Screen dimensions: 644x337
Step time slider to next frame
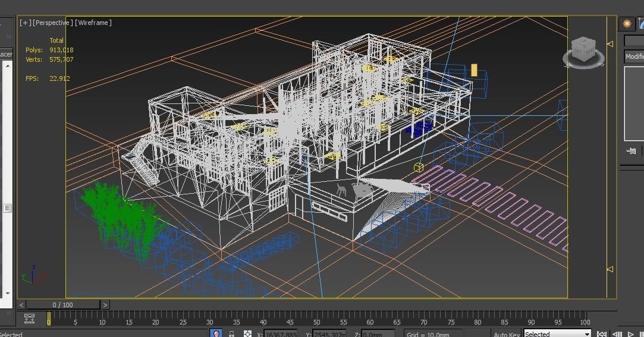point(105,305)
